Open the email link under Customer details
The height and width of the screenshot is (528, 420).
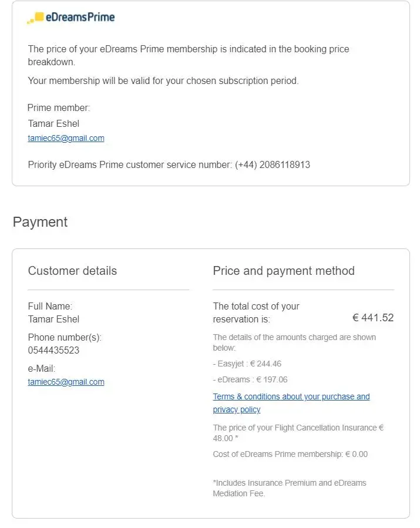tap(66, 382)
